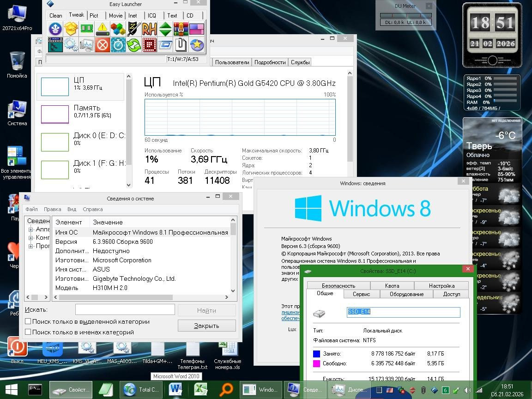Check "Поиск только в именах категорий" option
This screenshot has width=532, height=399.
click(28, 332)
